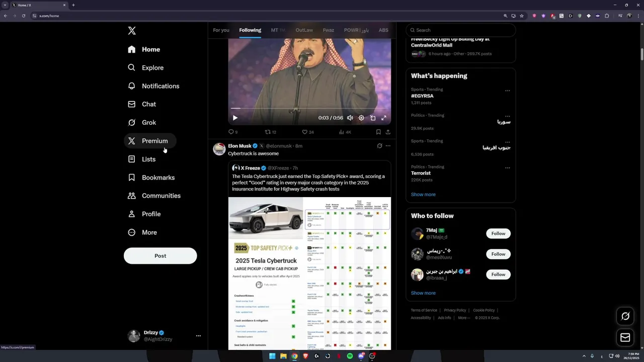Open the OutLaw tab
The image size is (644, 362).
point(304,30)
